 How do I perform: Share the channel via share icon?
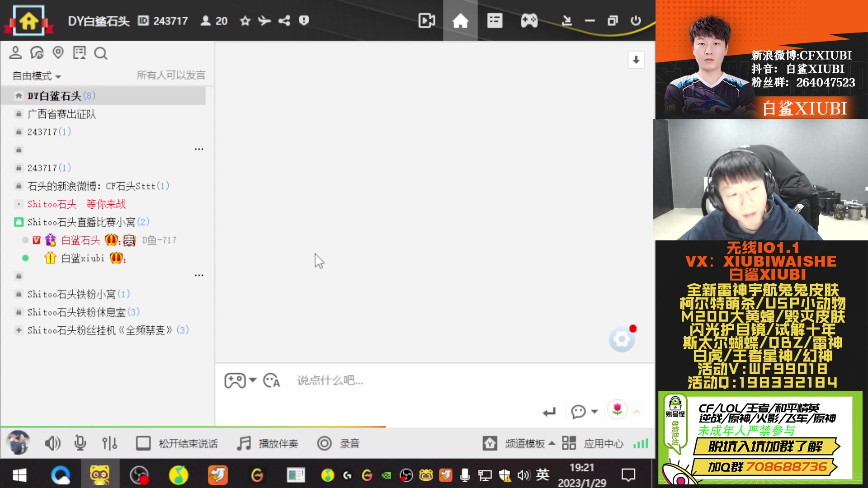(x=284, y=21)
